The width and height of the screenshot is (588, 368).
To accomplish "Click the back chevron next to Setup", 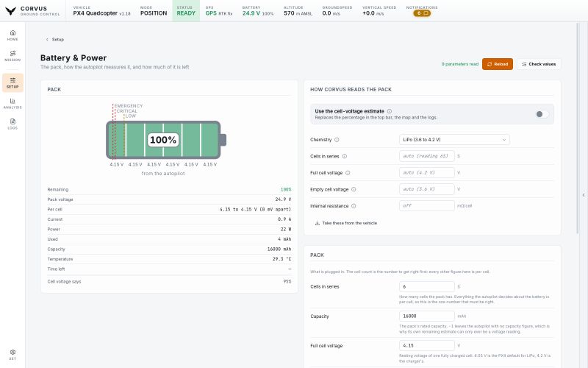I will click(47, 40).
